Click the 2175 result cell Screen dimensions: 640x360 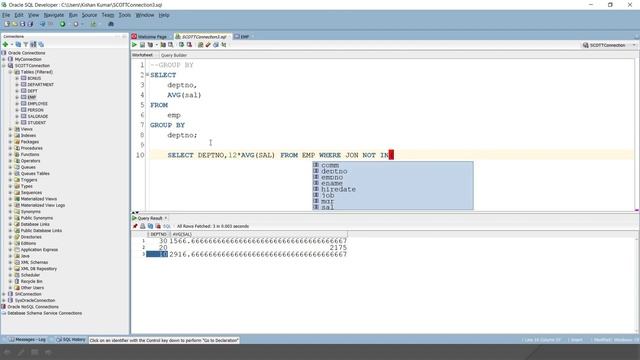[x=258, y=248]
